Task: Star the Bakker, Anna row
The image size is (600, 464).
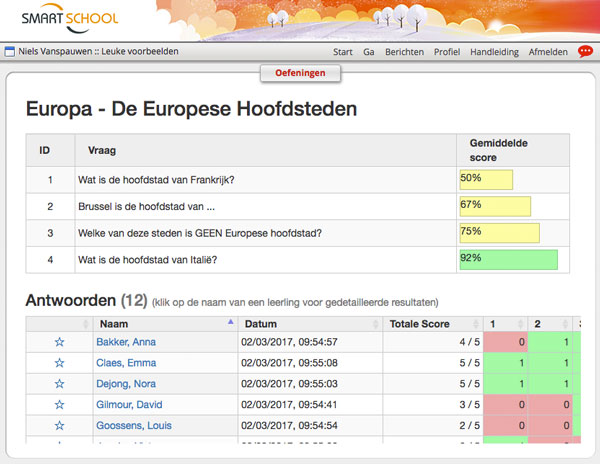Action: [x=59, y=342]
